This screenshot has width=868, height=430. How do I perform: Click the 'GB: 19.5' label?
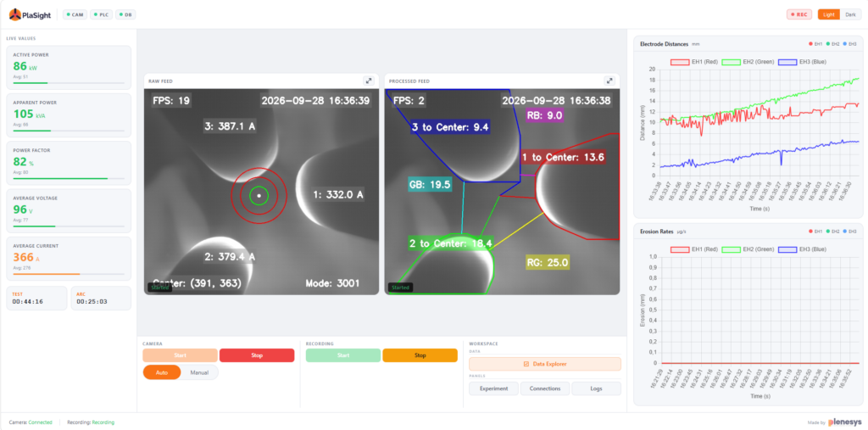tap(430, 185)
